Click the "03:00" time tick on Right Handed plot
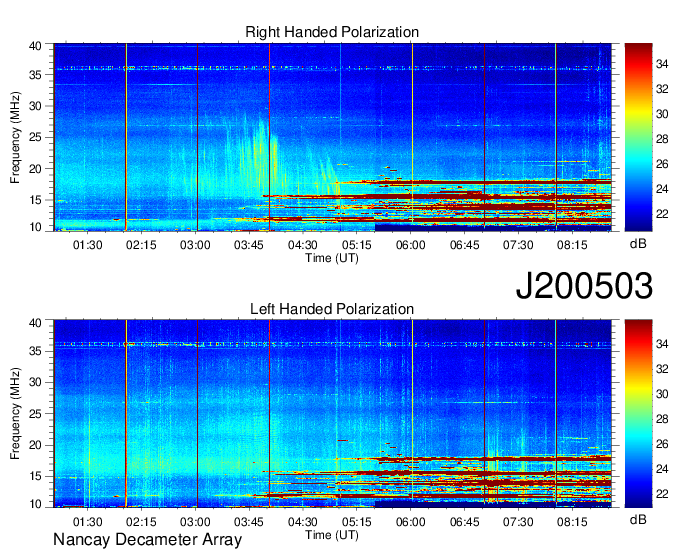 click(x=195, y=245)
